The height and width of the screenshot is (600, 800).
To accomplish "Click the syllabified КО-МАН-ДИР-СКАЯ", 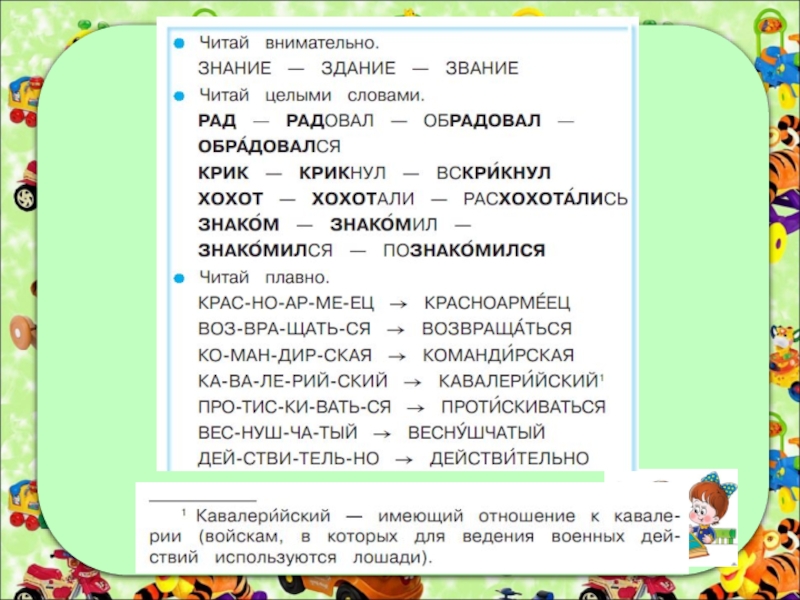I will 285,356.
